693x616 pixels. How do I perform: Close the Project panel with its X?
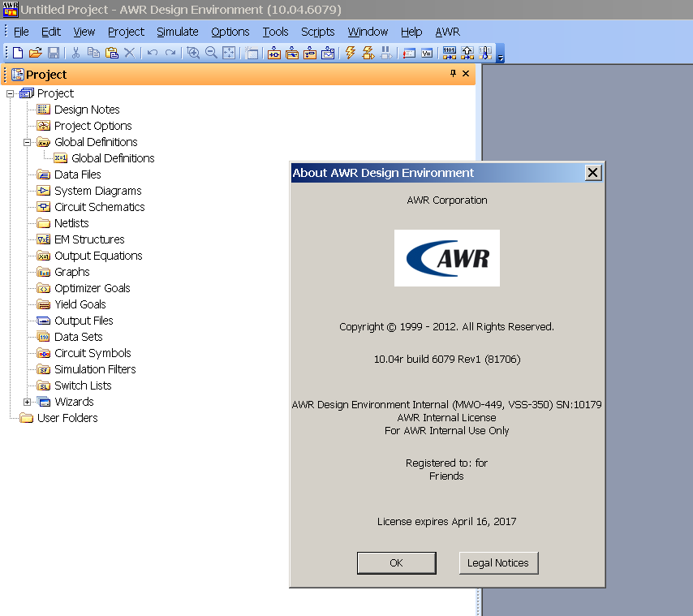[466, 73]
